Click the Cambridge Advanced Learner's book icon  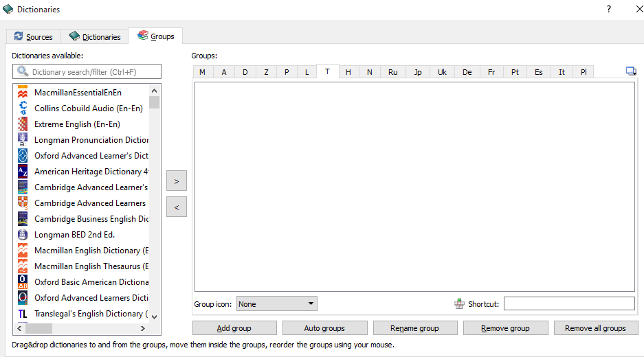(23, 187)
